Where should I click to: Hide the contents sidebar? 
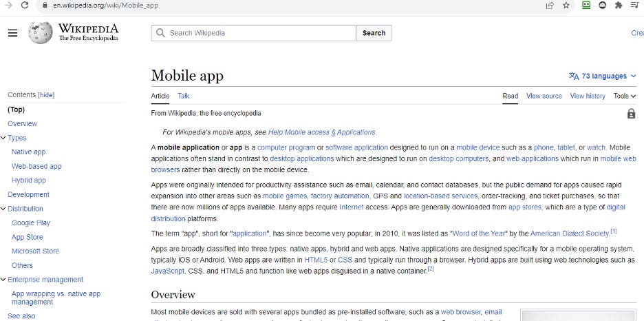coord(46,95)
